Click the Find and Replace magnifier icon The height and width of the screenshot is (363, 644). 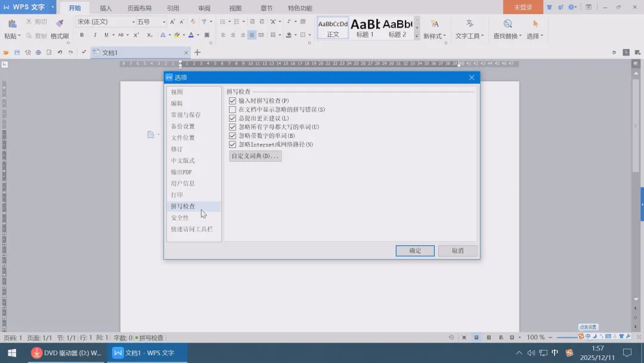point(507,24)
